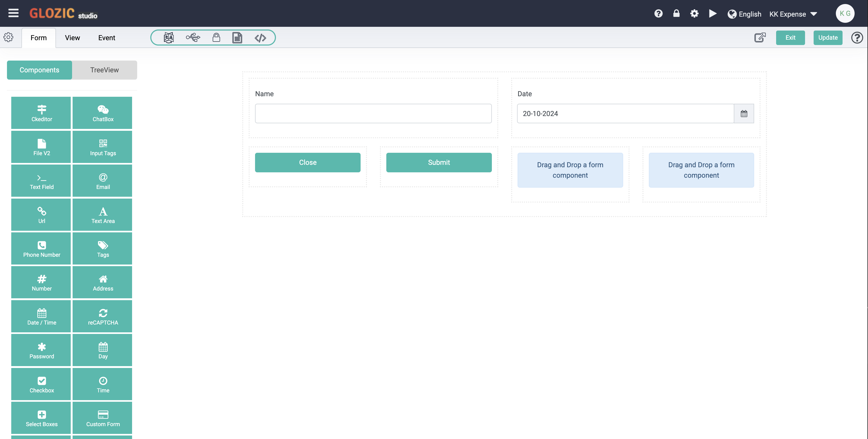
Task: Select the reCAPTCHA component
Action: coord(102,316)
